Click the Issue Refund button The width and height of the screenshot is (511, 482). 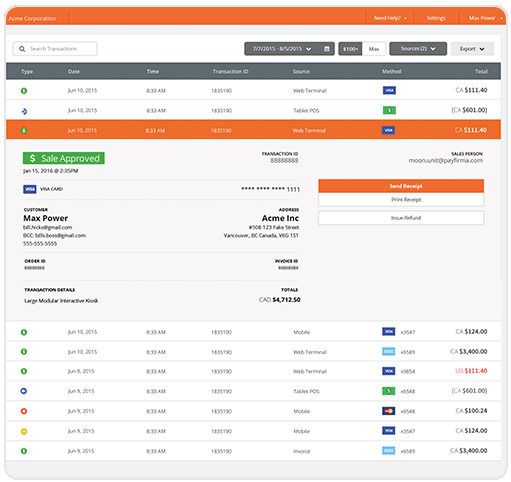click(401, 218)
